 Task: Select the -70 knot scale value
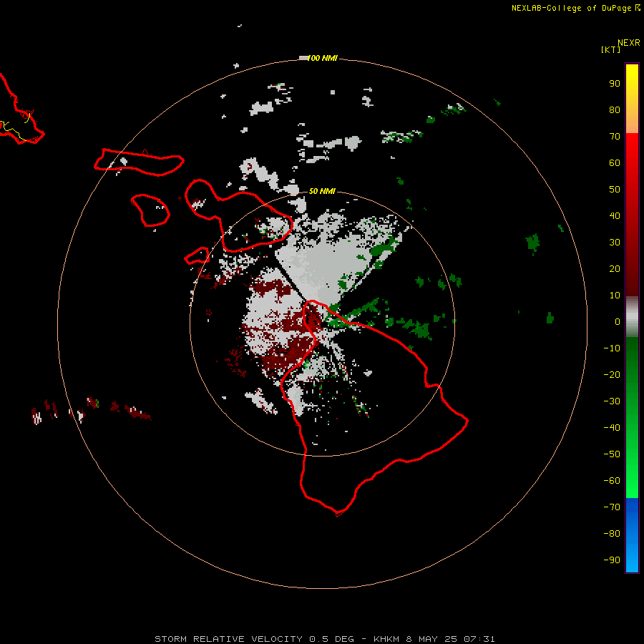612,507
